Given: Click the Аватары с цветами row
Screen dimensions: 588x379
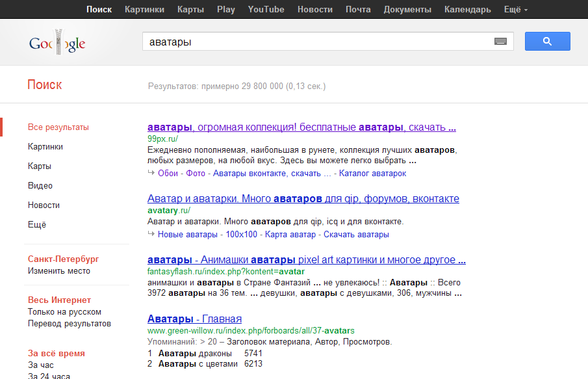Looking at the screenshot, I should tap(205, 364).
